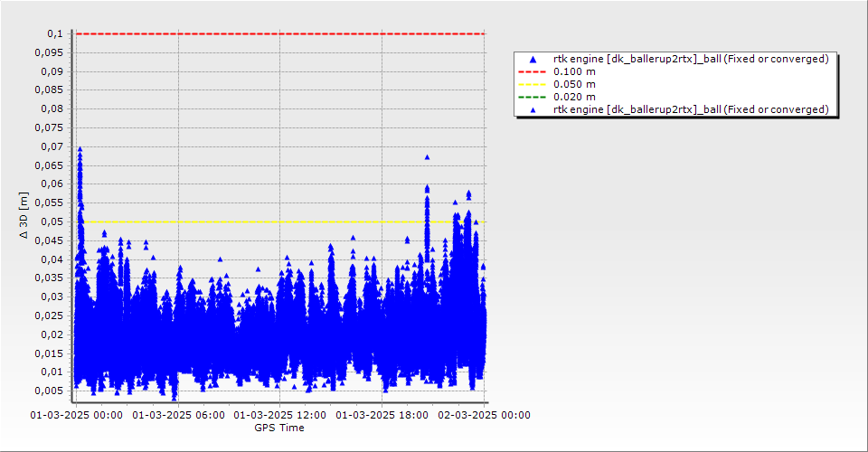Click the 0,06 y-axis value

[x=52, y=184]
